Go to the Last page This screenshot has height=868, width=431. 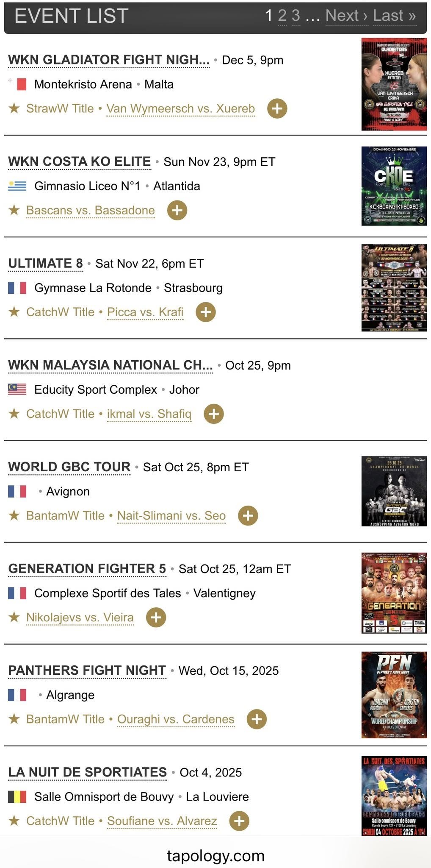[394, 16]
